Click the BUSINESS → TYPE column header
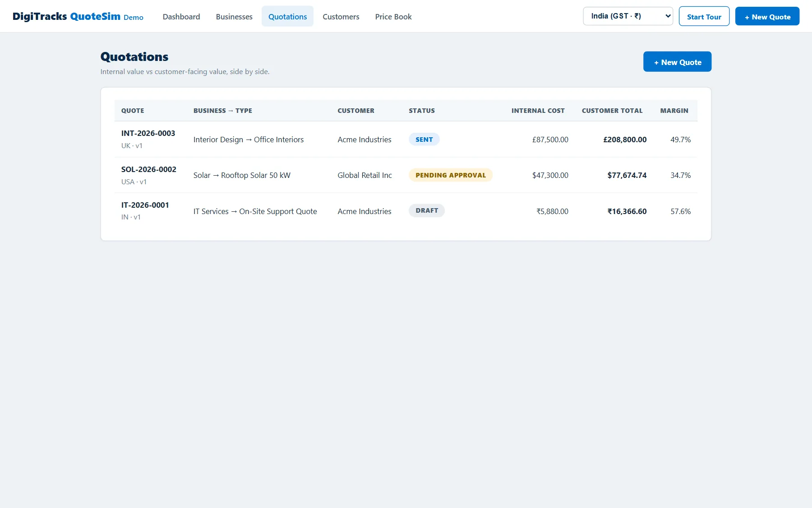 tap(223, 111)
